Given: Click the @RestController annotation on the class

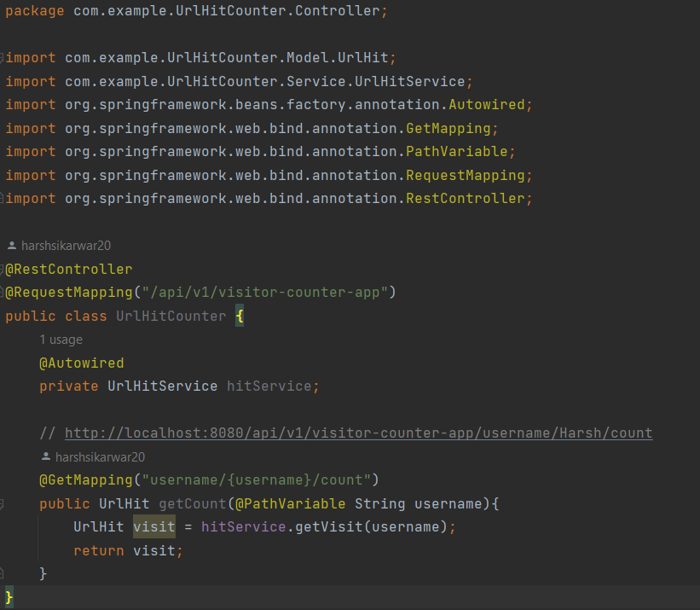Looking at the screenshot, I should click(x=69, y=270).
